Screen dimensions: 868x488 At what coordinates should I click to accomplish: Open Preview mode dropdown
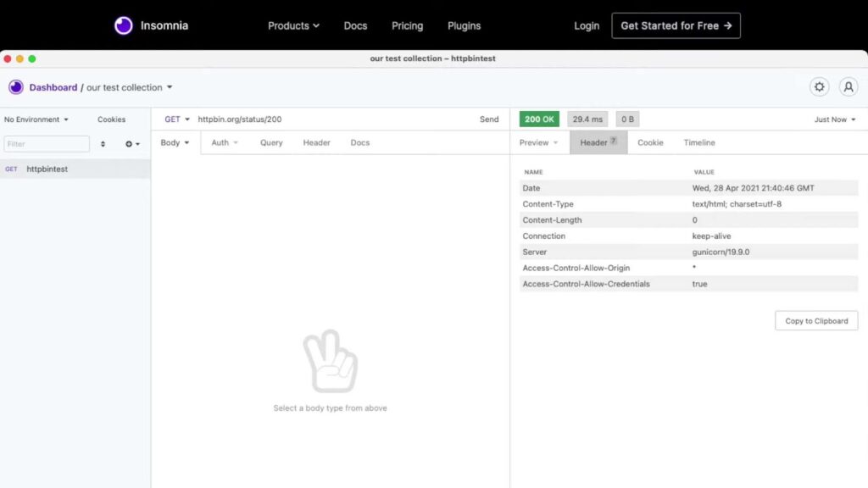click(538, 142)
